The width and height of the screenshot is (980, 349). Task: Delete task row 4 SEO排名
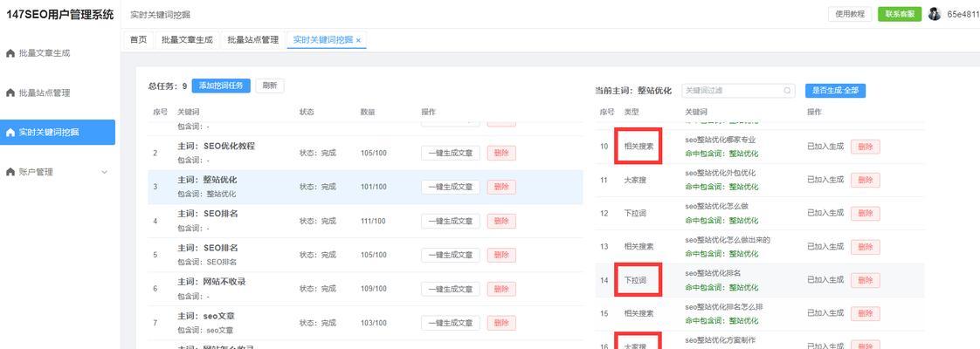tap(501, 221)
